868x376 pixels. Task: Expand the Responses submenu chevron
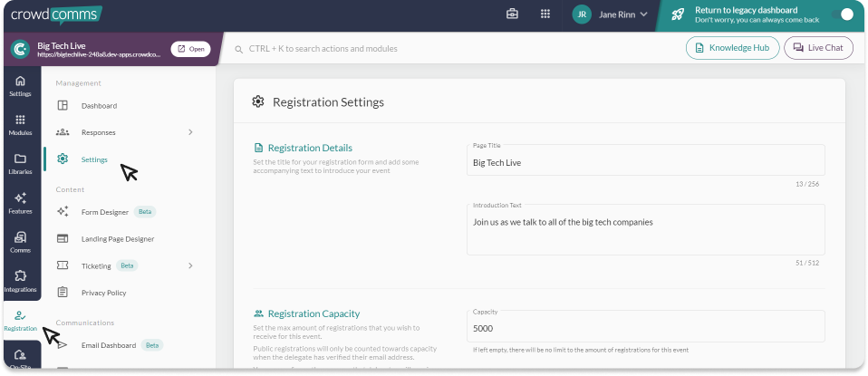coord(190,132)
